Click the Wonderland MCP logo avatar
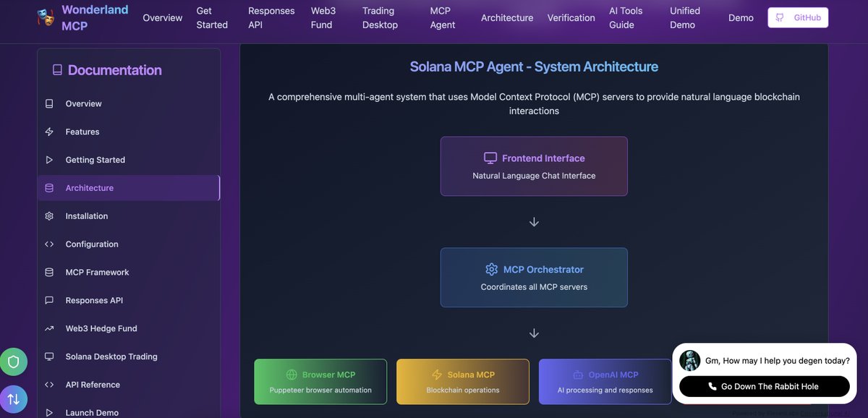This screenshot has width=868, height=418. [46, 17]
